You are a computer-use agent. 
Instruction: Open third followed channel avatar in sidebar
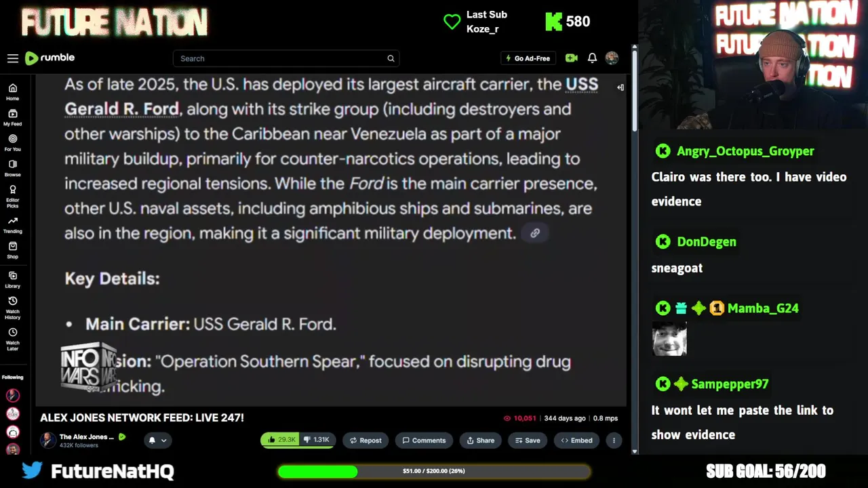click(x=12, y=432)
